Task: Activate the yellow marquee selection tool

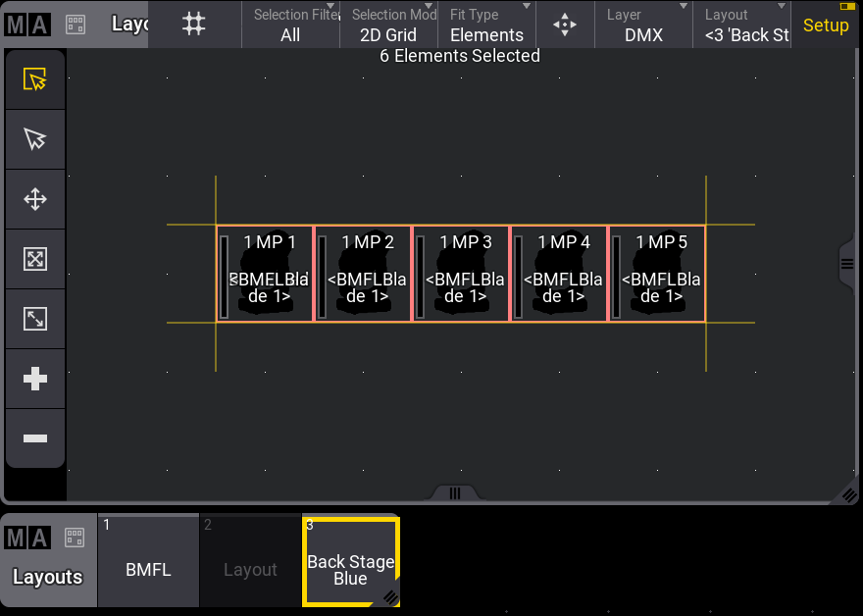Action: click(x=35, y=80)
